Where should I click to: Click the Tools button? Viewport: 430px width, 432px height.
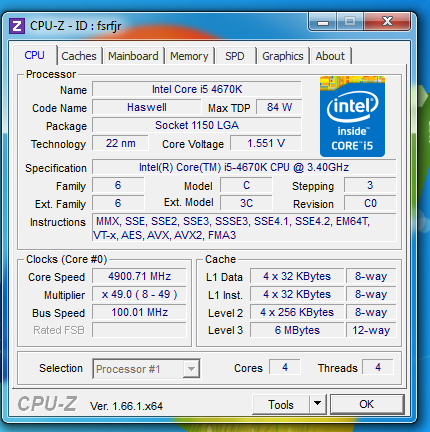(281, 404)
